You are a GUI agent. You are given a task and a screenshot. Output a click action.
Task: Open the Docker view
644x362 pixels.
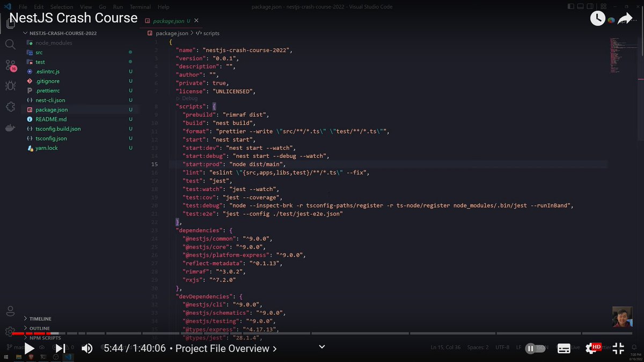point(10,128)
